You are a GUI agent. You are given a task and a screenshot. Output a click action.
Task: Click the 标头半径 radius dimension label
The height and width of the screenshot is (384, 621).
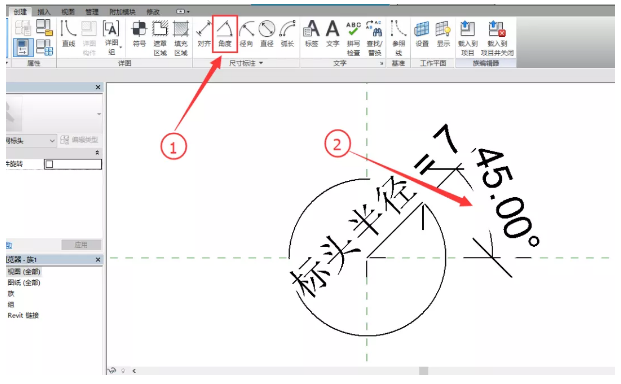coord(353,238)
